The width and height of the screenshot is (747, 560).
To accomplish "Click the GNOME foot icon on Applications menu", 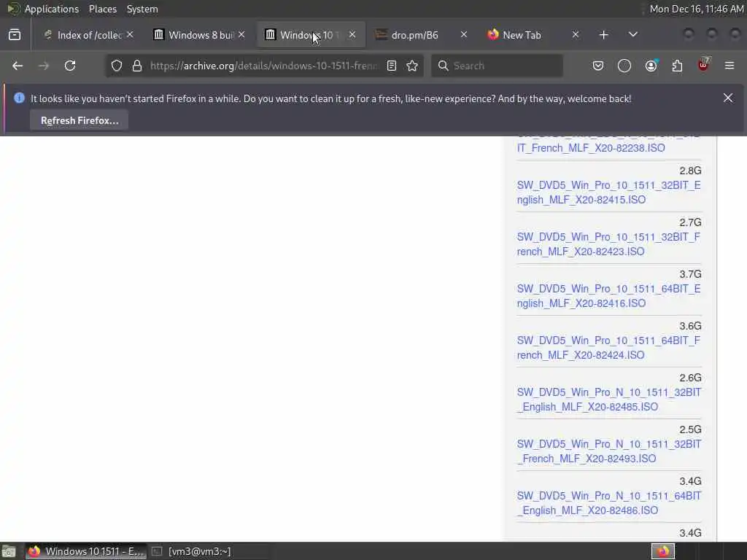I will [12, 9].
